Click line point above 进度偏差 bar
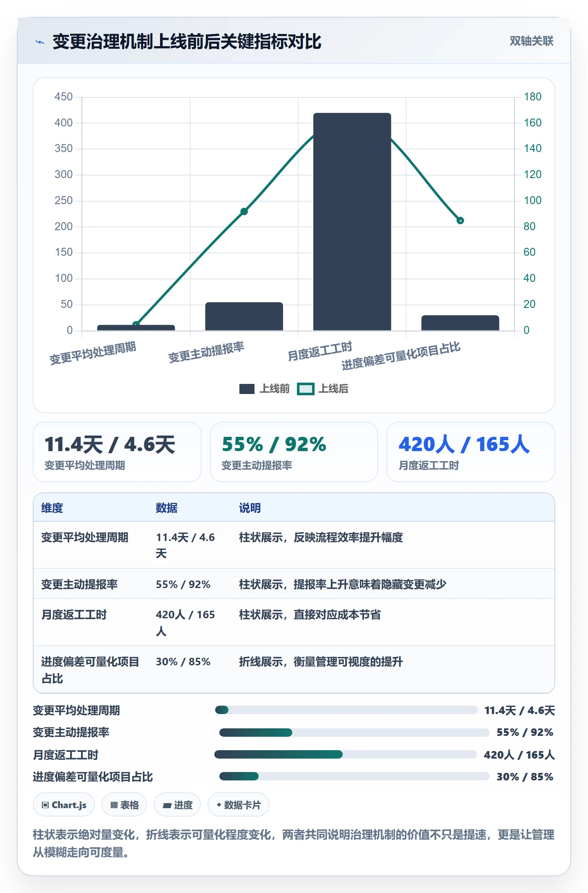 pos(460,221)
